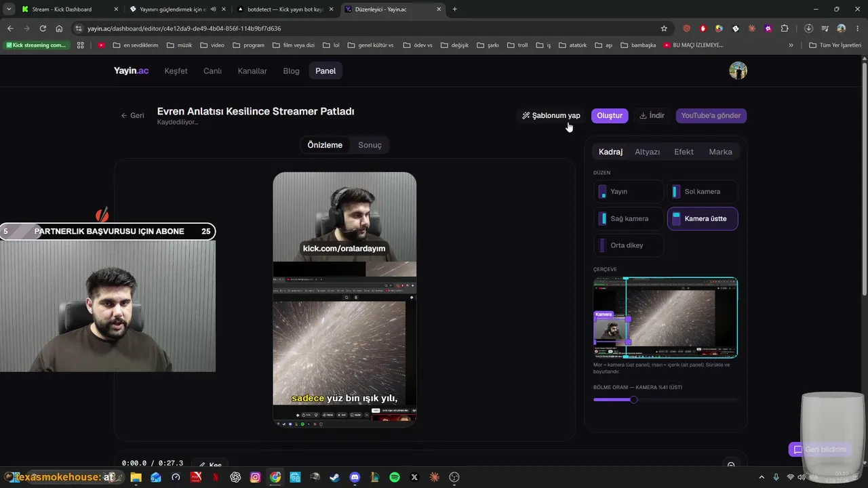Open the browser downloads icon
The height and width of the screenshot is (488, 868).
808,28
